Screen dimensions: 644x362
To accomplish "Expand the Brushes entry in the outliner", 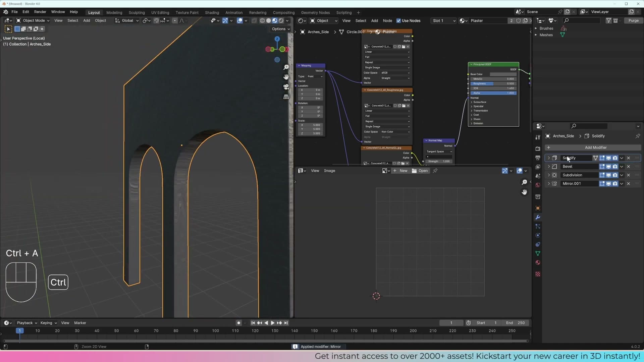I will (x=536, y=28).
